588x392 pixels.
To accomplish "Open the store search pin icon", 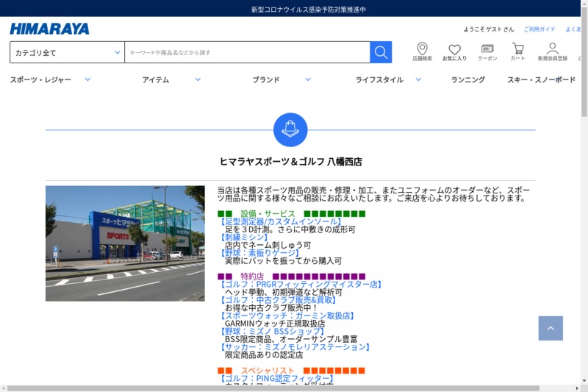I will (x=422, y=51).
